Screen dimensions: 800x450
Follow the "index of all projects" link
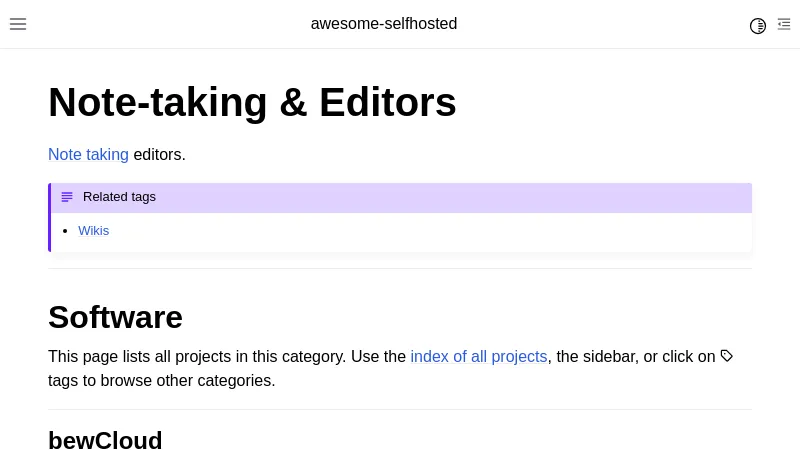coord(479,357)
